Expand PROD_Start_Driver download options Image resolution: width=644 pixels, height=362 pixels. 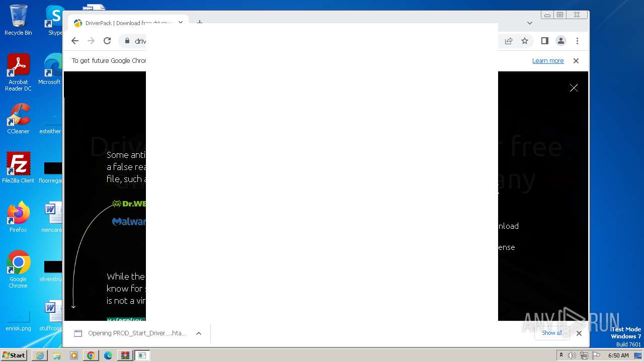coord(199,333)
